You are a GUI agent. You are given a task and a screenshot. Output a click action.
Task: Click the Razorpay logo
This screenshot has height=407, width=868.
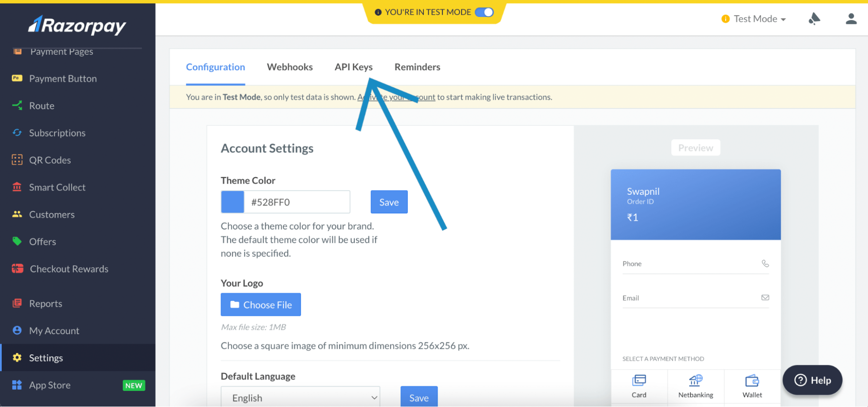click(x=77, y=25)
